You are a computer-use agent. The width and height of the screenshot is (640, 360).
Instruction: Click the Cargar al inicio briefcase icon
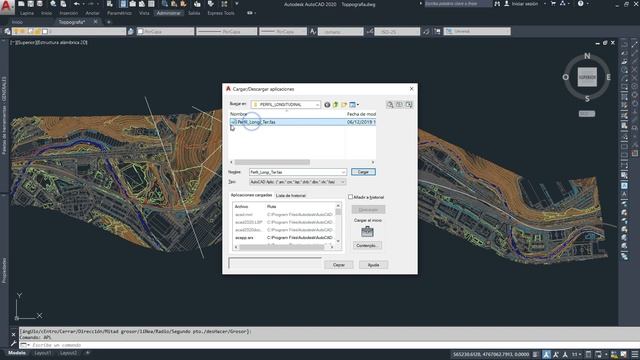[x=367, y=231]
